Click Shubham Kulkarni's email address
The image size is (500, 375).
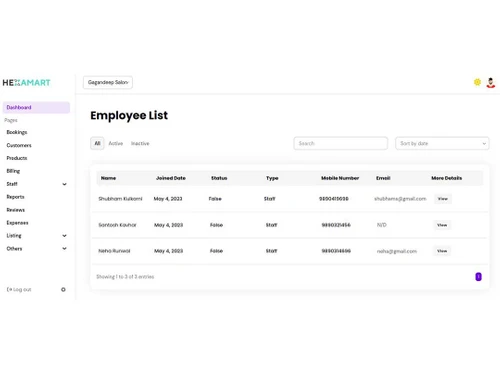[x=400, y=199]
